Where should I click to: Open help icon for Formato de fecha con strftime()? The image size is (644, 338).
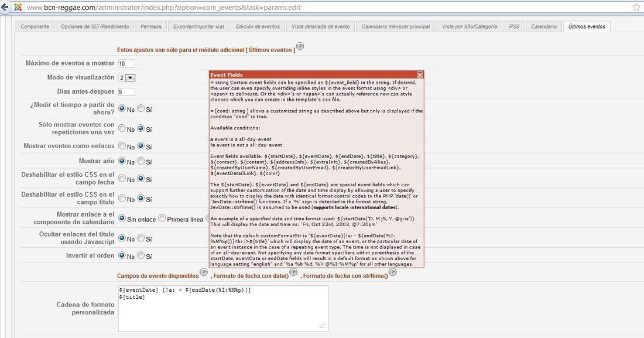[393, 272]
